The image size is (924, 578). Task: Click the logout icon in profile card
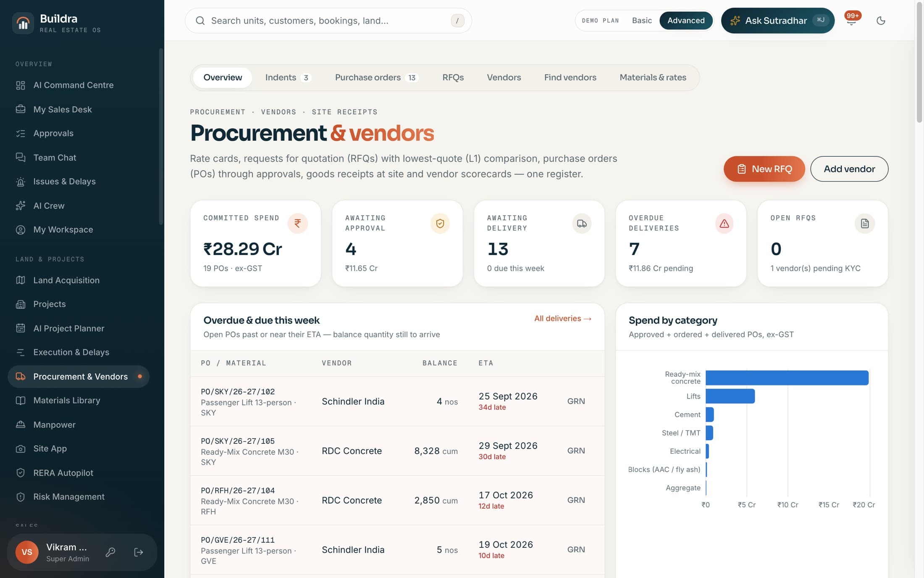click(x=139, y=552)
